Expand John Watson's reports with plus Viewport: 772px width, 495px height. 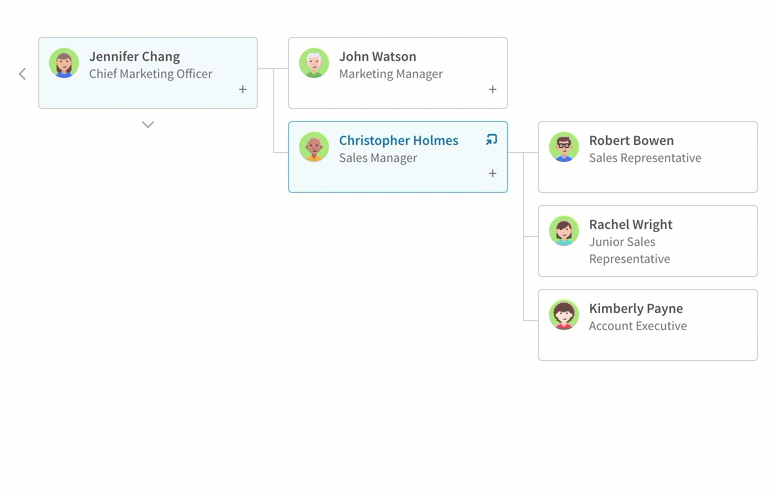pos(492,90)
